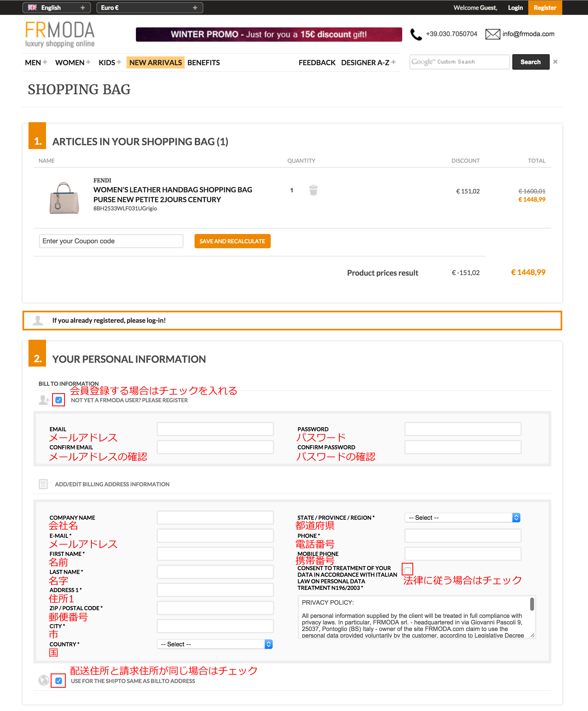
Task: Click the privacy policy scrollbar
Action: 532,604
